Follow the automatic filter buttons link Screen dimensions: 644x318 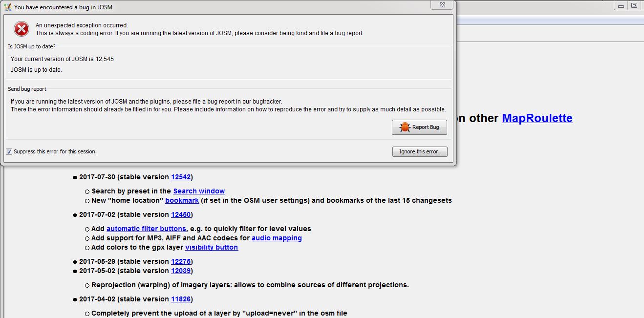point(146,229)
